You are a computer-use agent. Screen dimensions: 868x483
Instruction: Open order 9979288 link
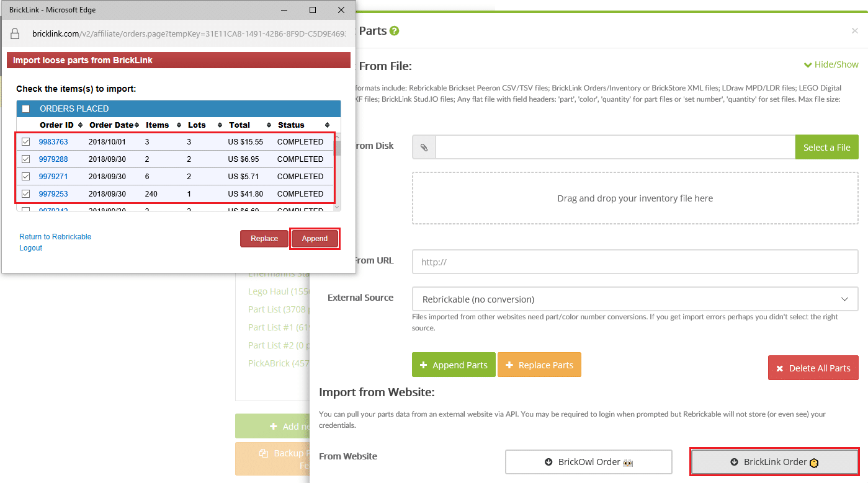click(53, 159)
